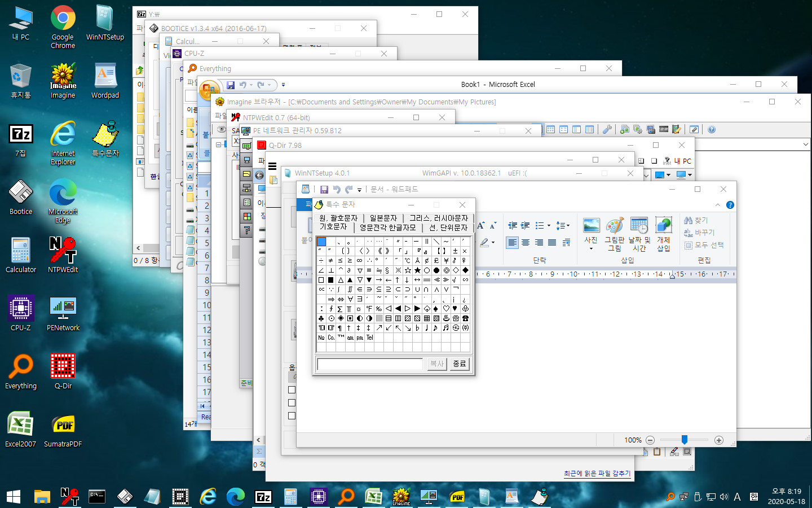
Task: Open Customize Quick Access dropdown in WordPad
Action: coord(360,190)
